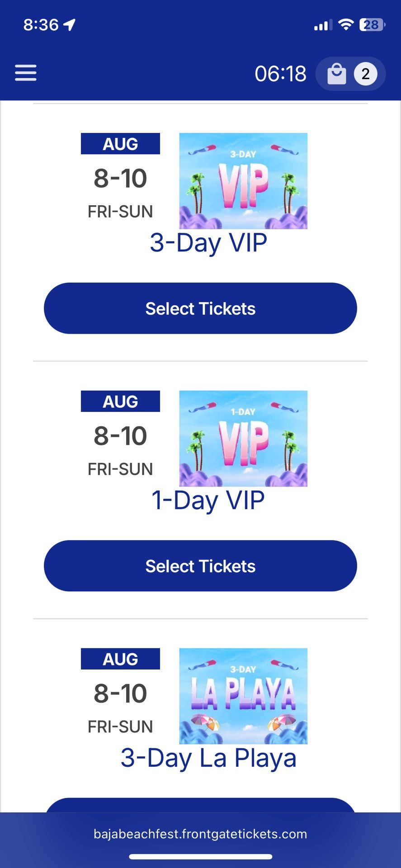401x868 pixels.
Task: Tap the Wi-Fi status icon
Action: 346,24
